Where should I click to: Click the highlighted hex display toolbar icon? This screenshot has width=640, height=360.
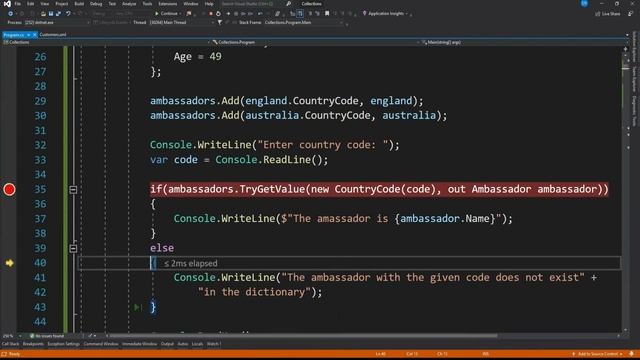[x=300, y=13]
